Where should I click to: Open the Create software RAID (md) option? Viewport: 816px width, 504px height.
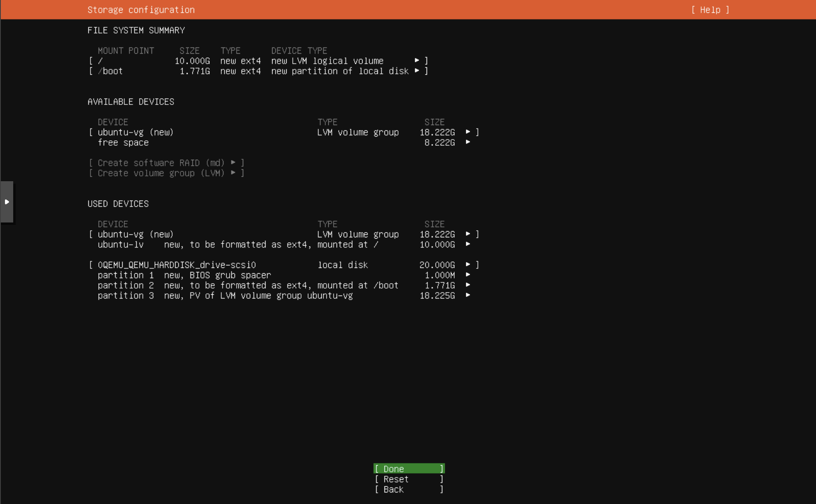[x=161, y=163]
